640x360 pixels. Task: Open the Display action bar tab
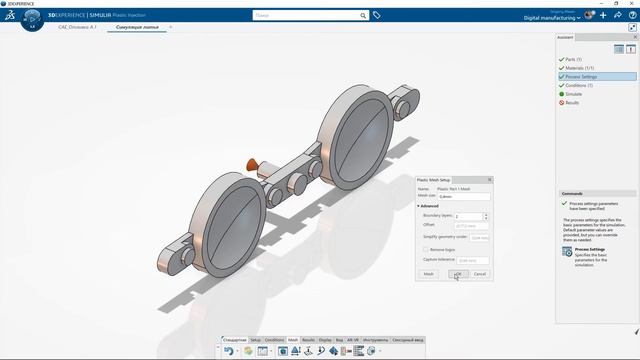point(325,340)
